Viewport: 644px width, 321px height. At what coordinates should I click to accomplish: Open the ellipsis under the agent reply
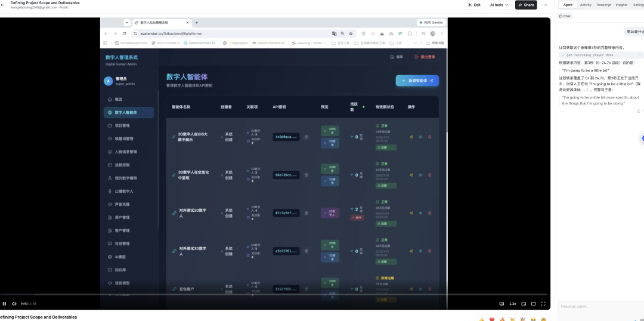click(562, 111)
